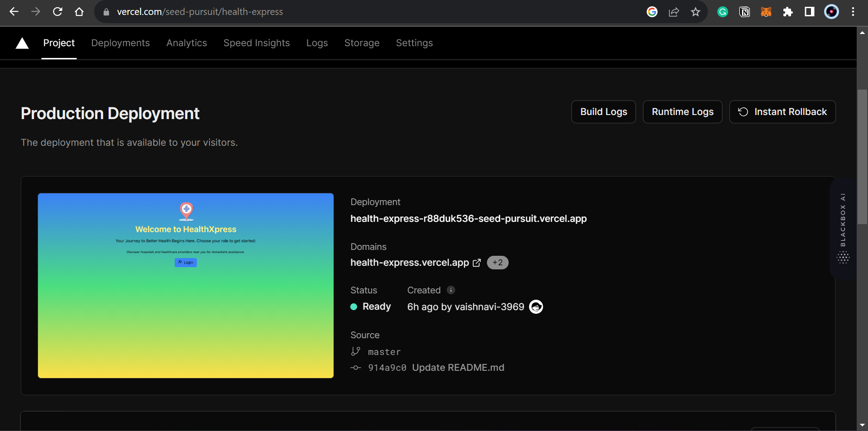
Task: Click the browser address bar URL
Action: point(200,12)
